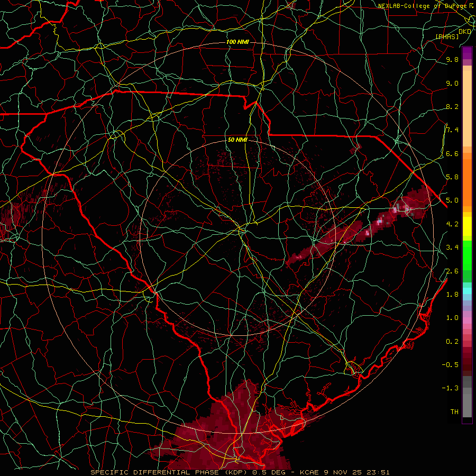Click the large KDP echo area at bottom
Screen dimensions: 476x476
click(x=234, y=431)
